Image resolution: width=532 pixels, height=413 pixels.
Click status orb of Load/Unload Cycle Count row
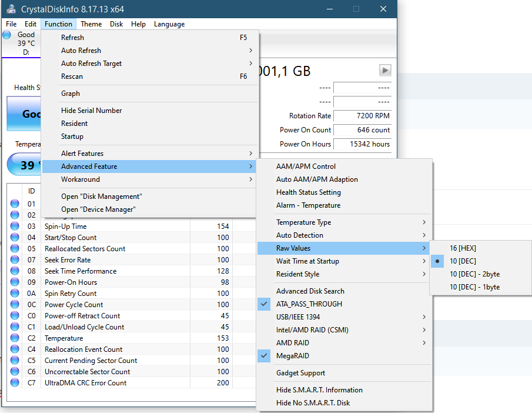click(15, 327)
